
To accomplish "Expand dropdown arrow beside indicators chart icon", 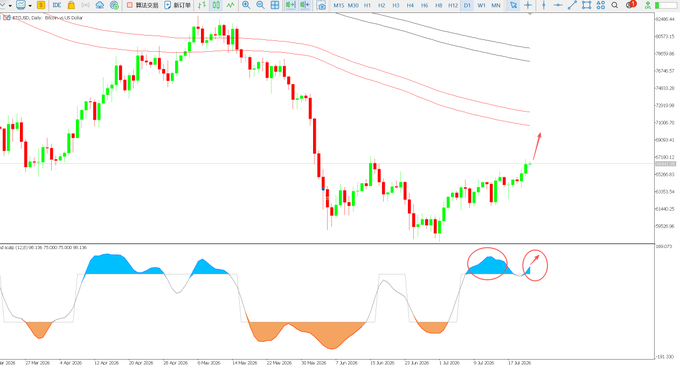I will pos(30,6).
